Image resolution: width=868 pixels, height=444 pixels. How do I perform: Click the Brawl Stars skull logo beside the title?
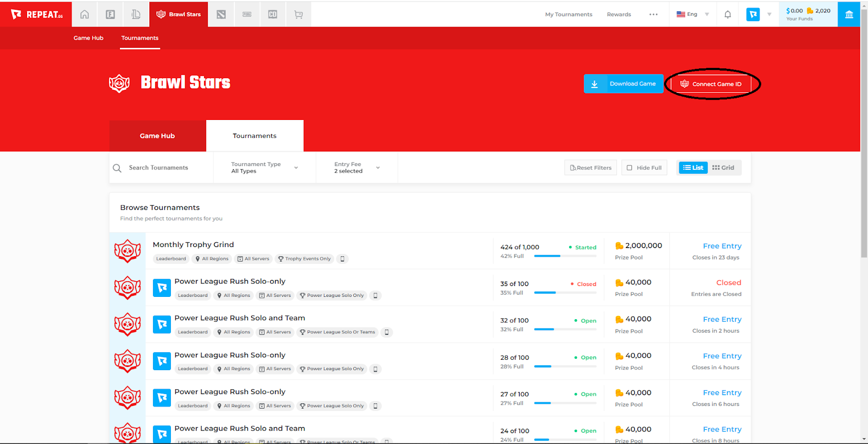(x=119, y=84)
